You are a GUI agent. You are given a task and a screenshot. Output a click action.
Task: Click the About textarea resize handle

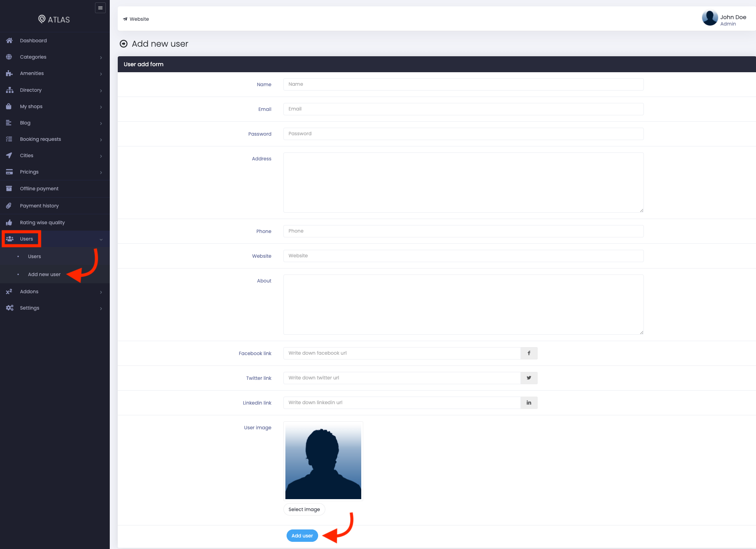pyautogui.click(x=641, y=332)
